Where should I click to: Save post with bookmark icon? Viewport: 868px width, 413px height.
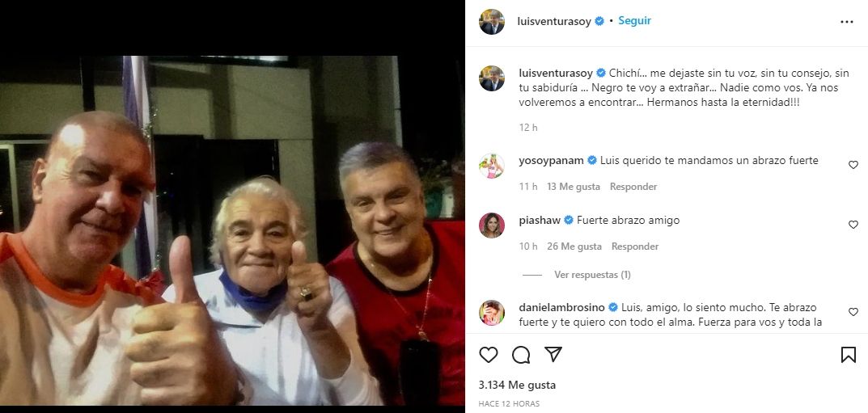[848, 354]
